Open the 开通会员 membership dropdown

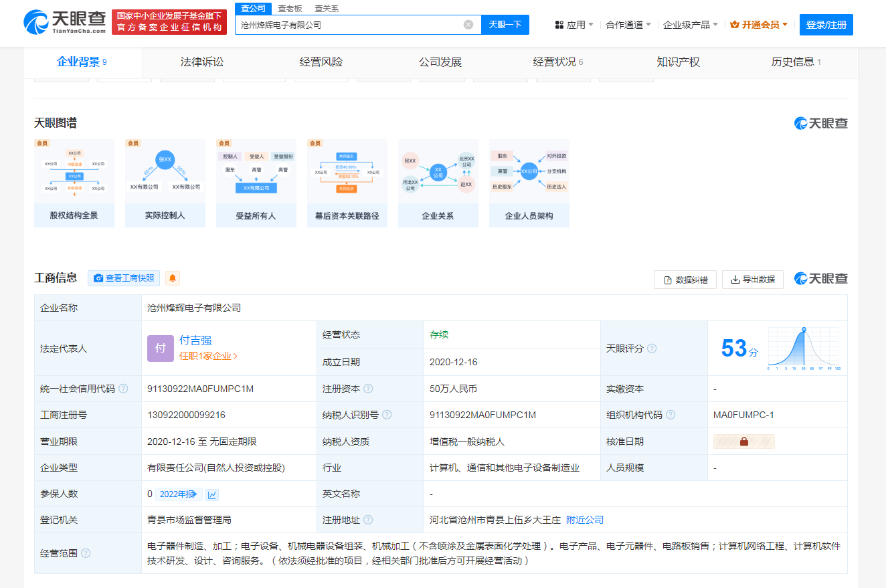[759, 25]
